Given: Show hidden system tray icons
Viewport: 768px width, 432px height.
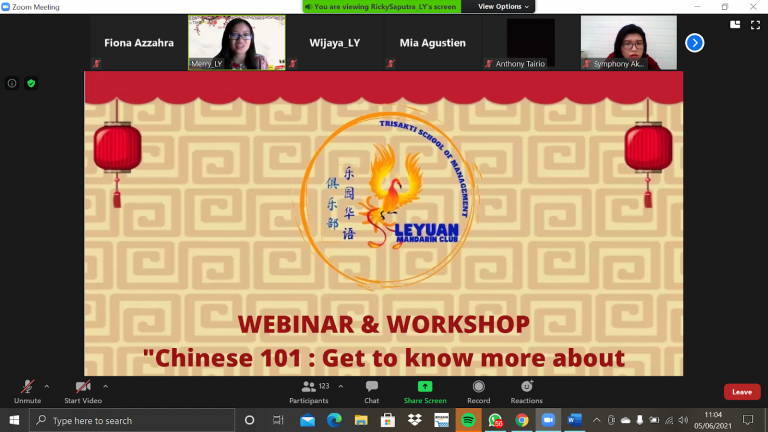Looking at the screenshot, I should click(596, 420).
